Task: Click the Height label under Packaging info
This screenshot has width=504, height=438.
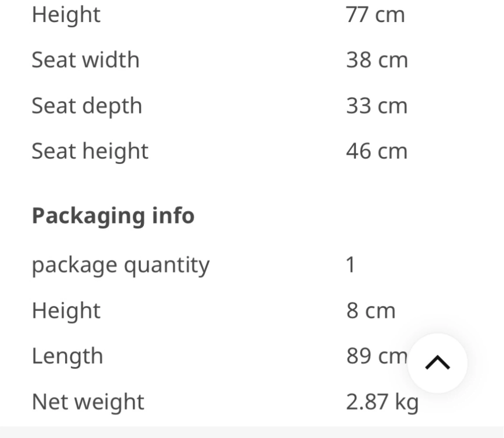Action: coord(66,311)
